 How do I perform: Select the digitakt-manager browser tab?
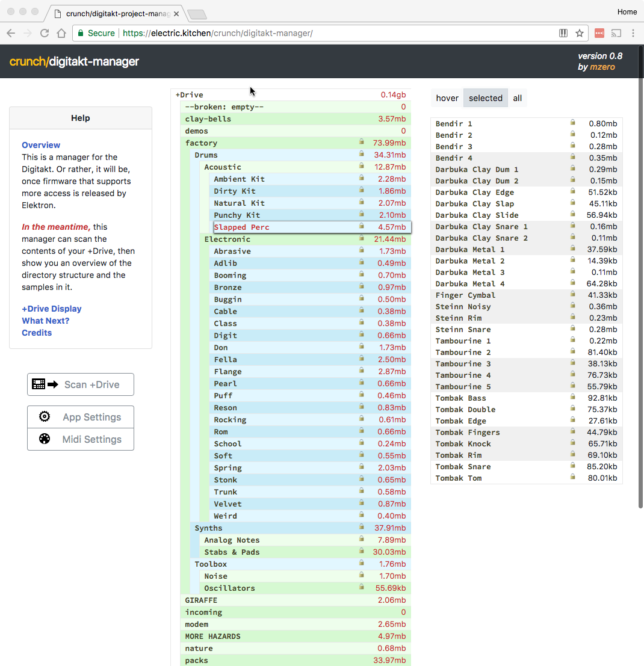pos(114,13)
